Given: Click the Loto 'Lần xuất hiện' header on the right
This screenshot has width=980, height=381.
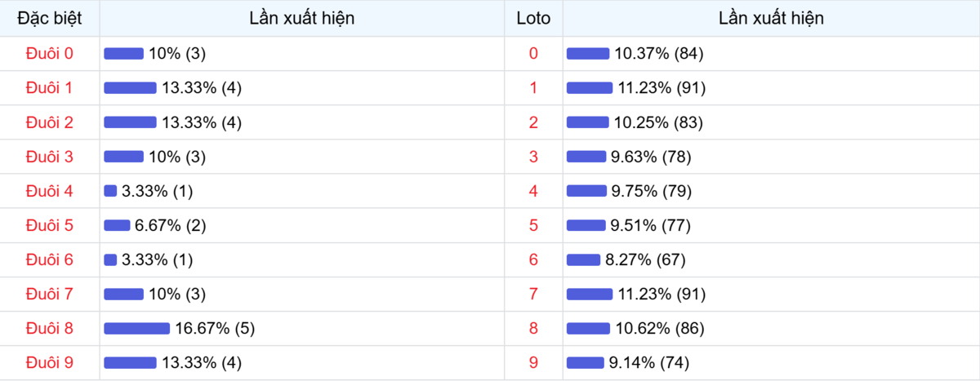Looking at the screenshot, I should (771, 18).
